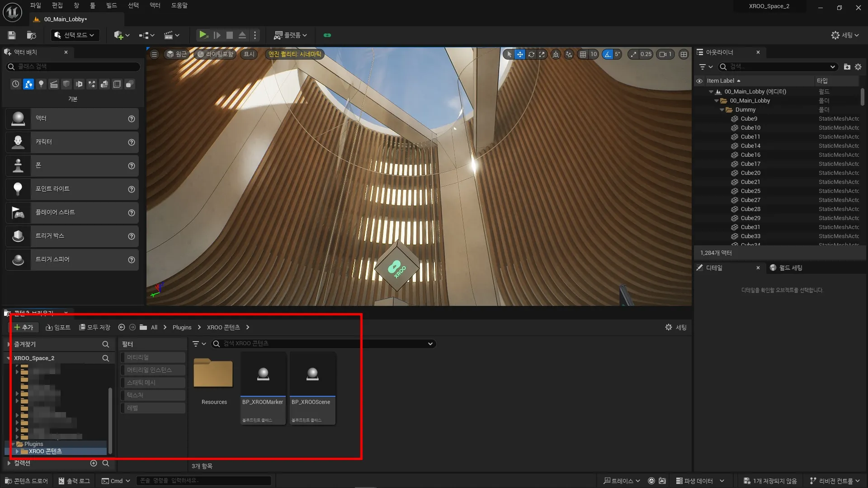This screenshot has height=488, width=868.
Task: Click the Save All button
Action: (x=95, y=327)
